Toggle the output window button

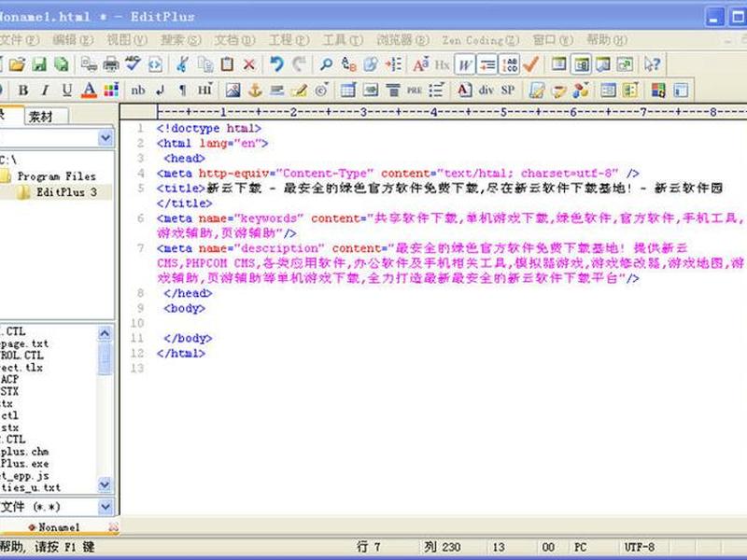pos(603,64)
